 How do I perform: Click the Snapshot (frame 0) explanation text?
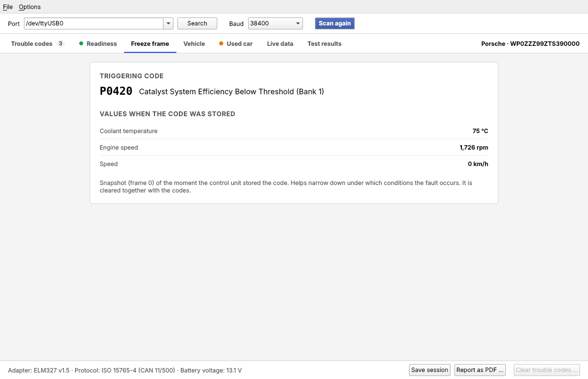click(x=286, y=187)
